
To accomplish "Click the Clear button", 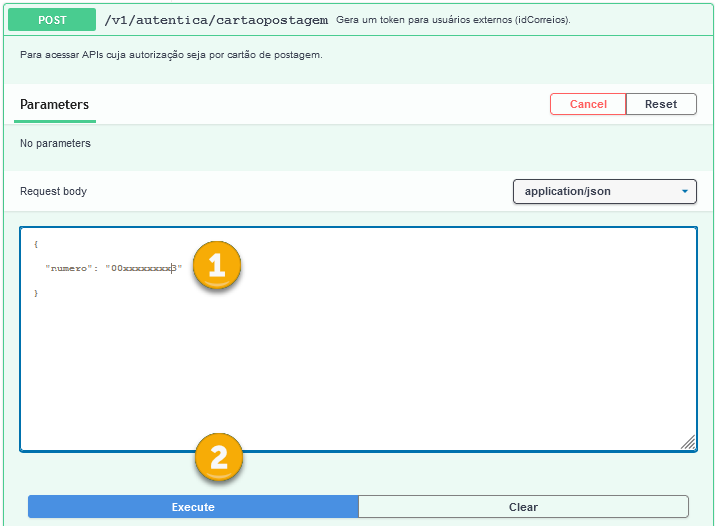I will 523,506.
